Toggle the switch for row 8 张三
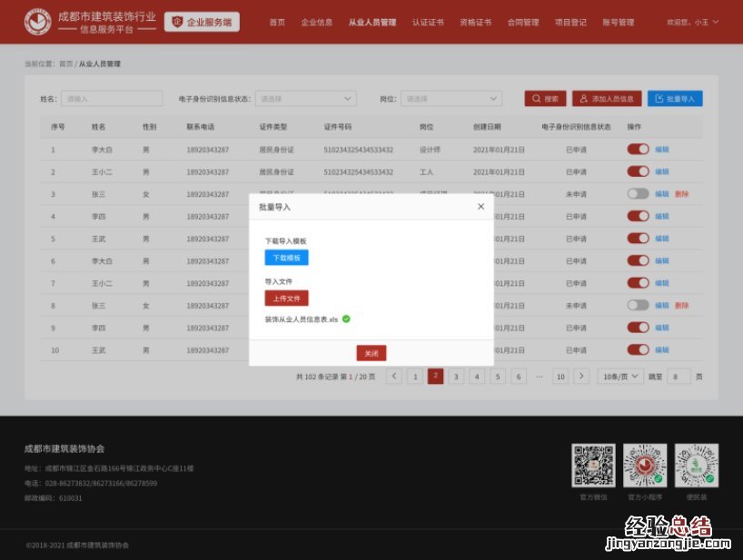 pos(638,305)
